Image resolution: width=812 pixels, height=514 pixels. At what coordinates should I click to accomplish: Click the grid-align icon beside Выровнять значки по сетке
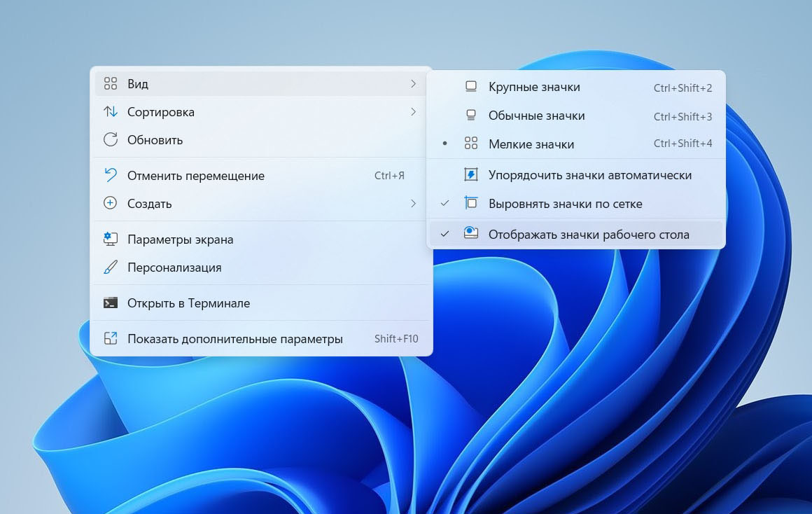470,203
